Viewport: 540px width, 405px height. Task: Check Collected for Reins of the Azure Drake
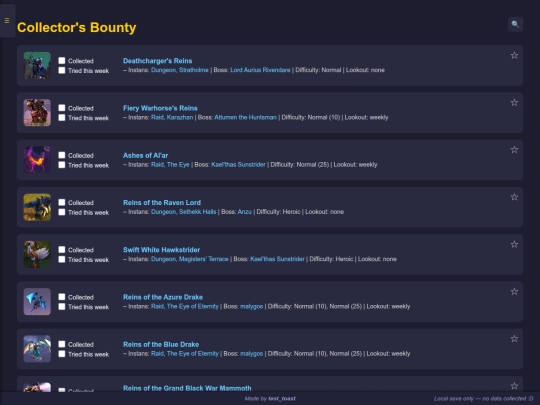62,297
